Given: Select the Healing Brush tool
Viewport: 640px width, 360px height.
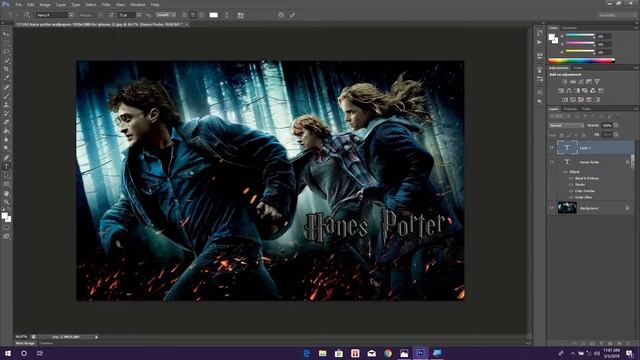Looking at the screenshot, I should (x=6, y=87).
